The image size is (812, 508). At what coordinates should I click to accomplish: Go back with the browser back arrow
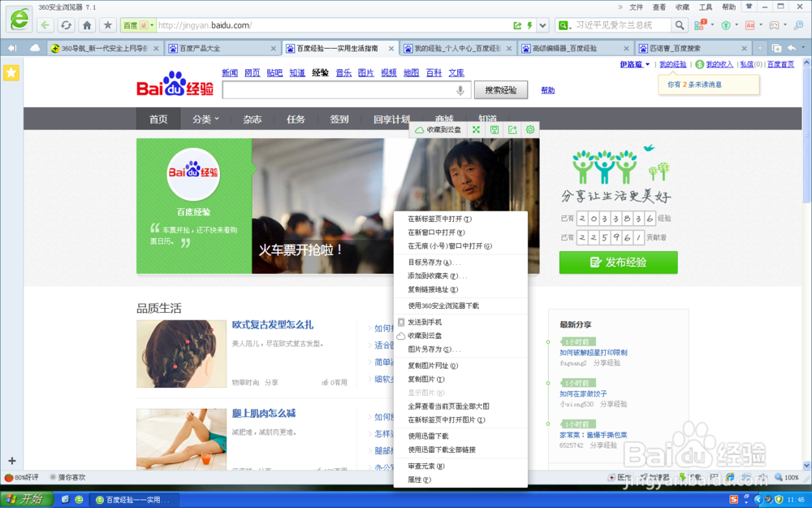coord(45,25)
